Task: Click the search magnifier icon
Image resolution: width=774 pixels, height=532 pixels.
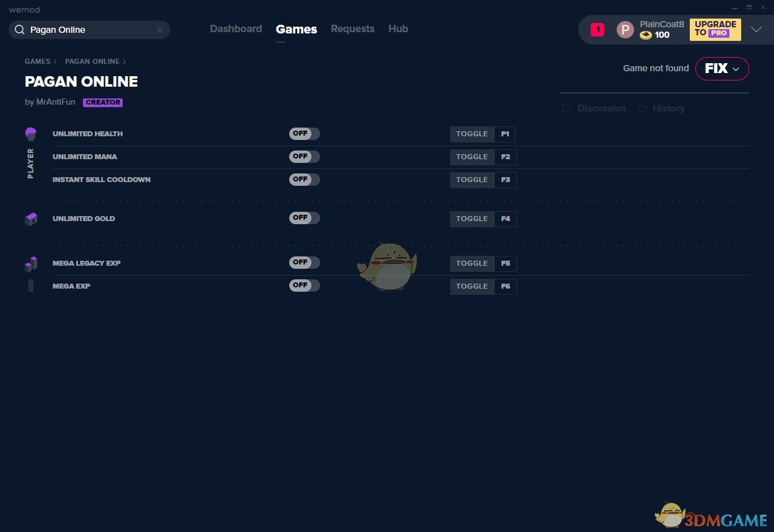Action: (19, 30)
